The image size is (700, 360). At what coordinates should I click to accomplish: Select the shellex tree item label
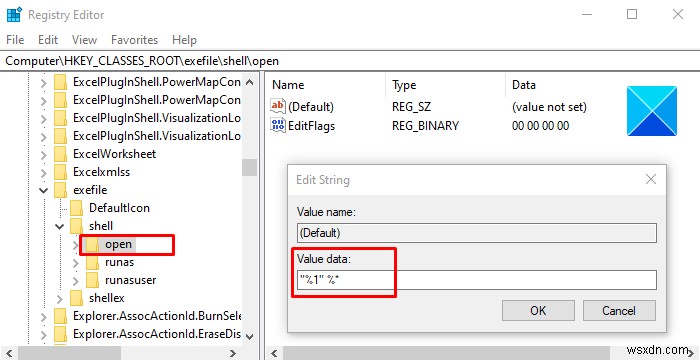click(x=106, y=298)
